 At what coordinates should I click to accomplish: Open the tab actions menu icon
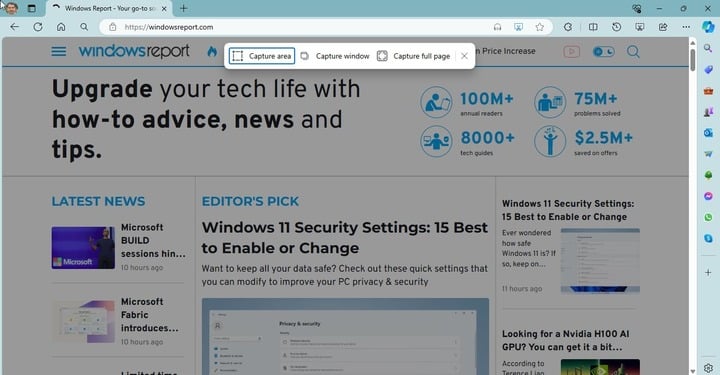click(x=32, y=8)
